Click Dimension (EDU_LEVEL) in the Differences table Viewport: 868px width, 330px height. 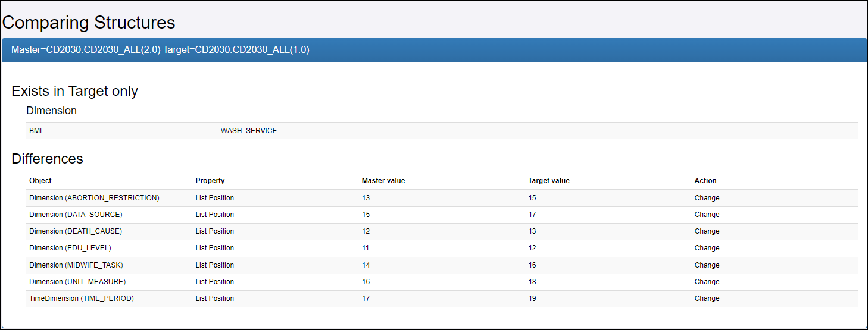(70, 248)
